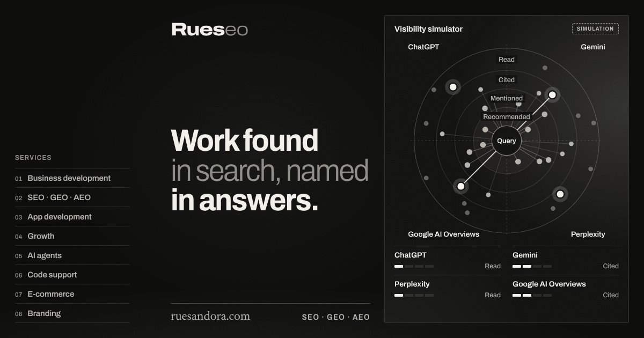Click the ChatGPT Read status value

coord(493,266)
